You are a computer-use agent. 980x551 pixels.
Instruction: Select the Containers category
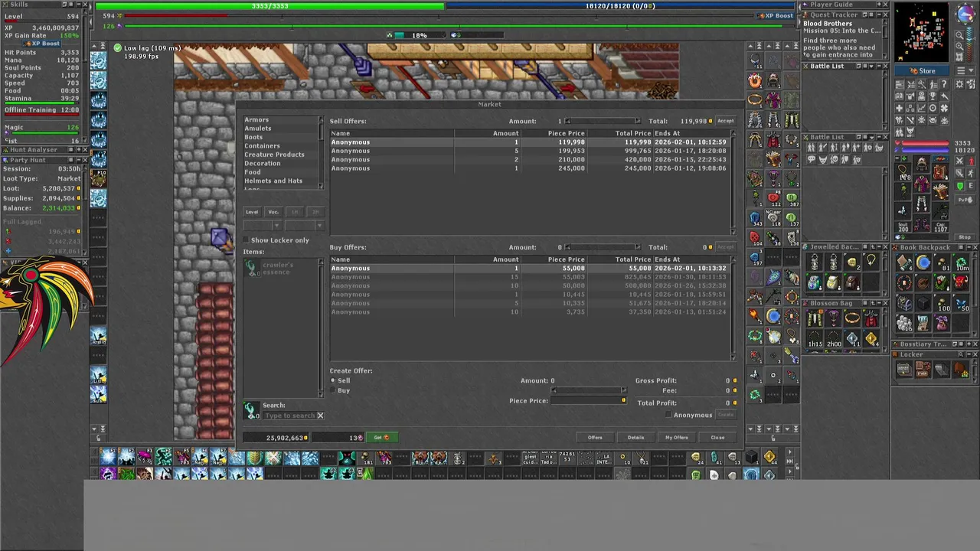(x=262, y=145)
